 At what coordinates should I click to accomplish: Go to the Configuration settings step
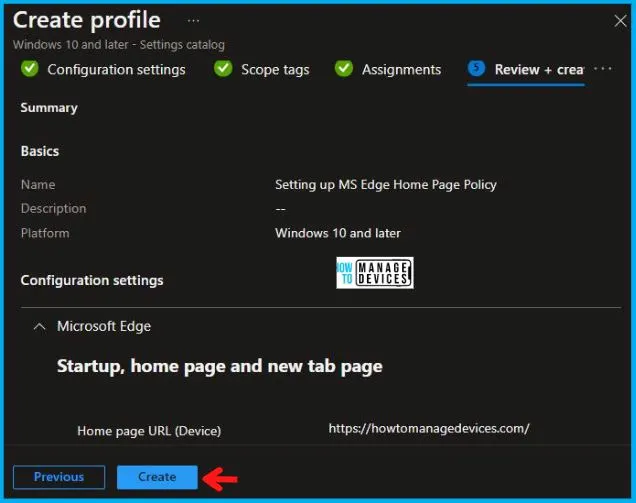pyautogui.click(x=116, y=70)
